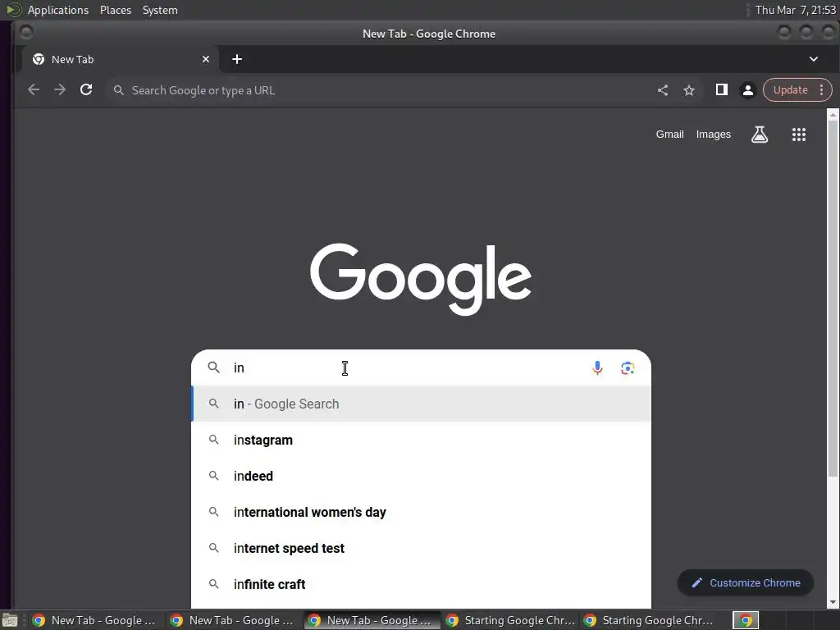Viewport: 840px width, 630px height.
Task: Click the Google logo
Action: click(x=421, y=279)
